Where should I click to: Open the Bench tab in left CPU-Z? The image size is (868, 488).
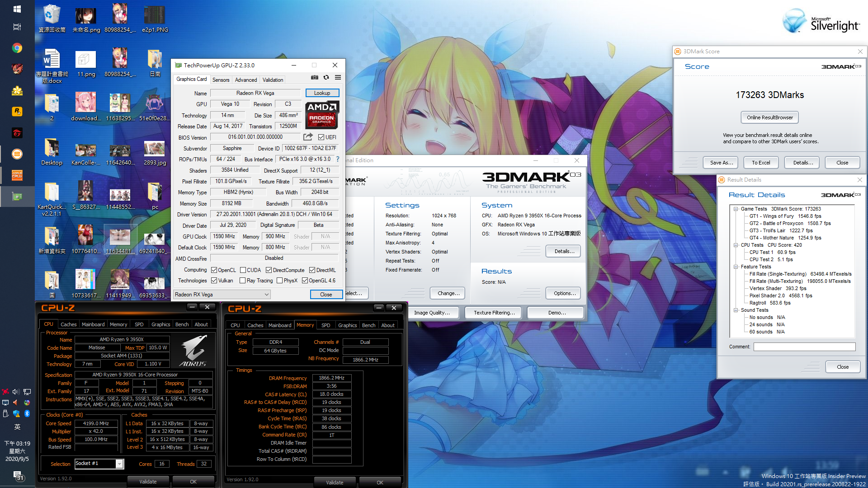(182, 324)
